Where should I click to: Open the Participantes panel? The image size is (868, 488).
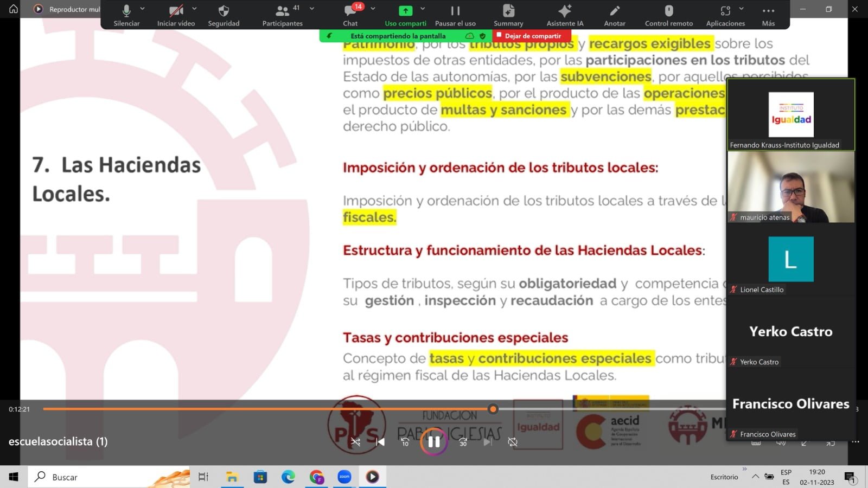(x=282, y=15)
